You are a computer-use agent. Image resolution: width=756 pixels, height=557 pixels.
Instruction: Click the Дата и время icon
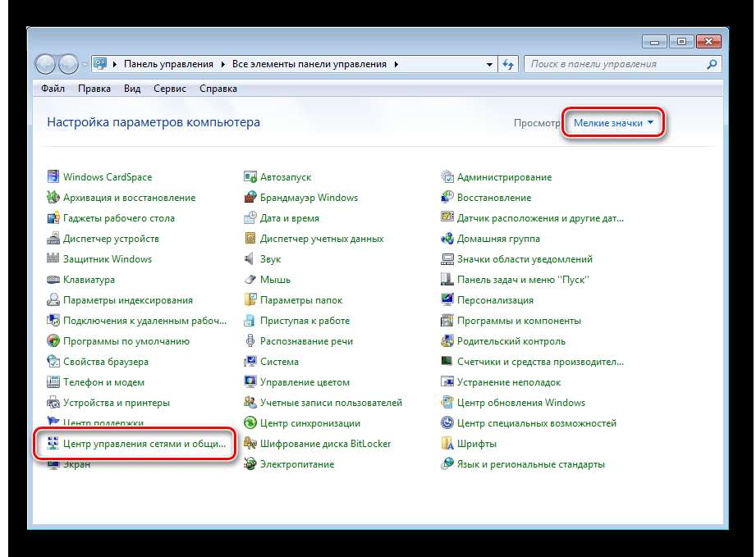click(x=250, y=217)
